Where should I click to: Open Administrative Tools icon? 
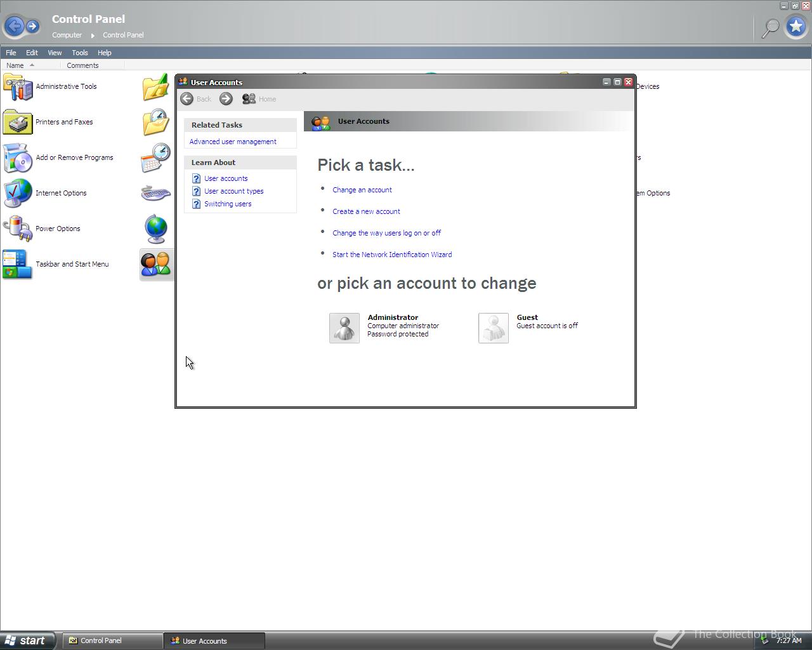click(x=18, y=87)
